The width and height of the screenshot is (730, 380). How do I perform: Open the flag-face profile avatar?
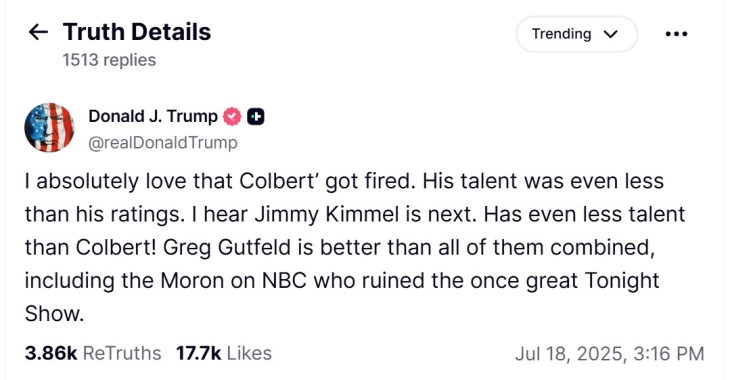click(x=49, y=128)
